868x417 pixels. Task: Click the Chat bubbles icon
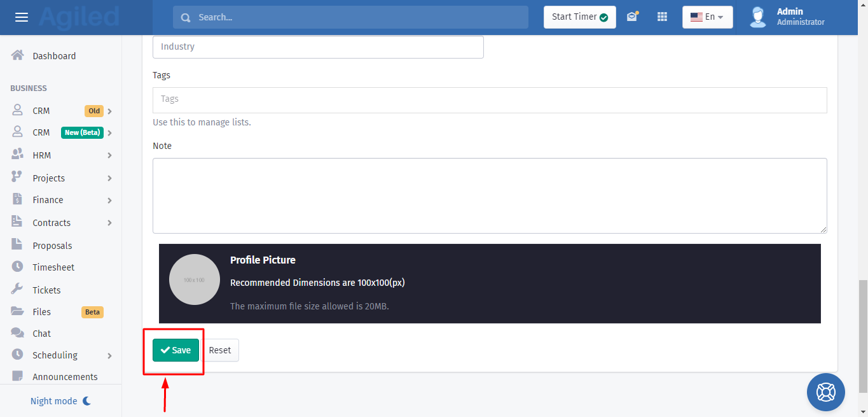[18, 333]
